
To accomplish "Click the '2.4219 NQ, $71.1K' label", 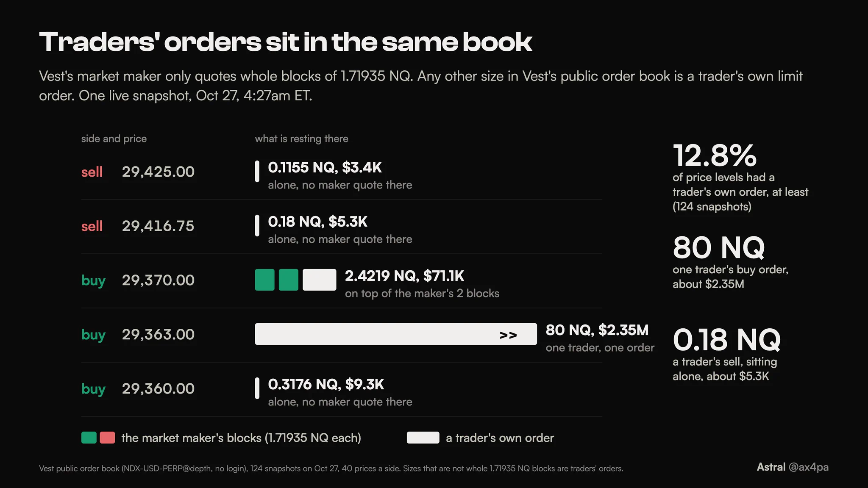I will click(404, 276).
